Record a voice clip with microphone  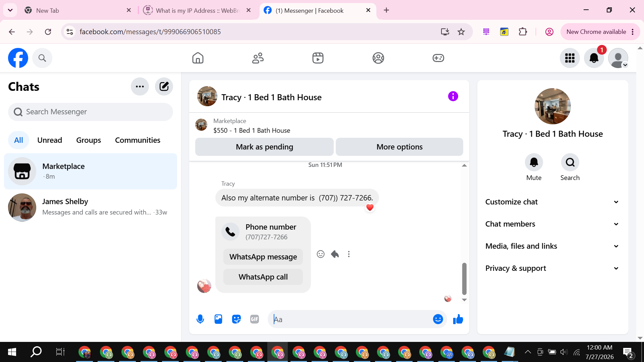200,319
